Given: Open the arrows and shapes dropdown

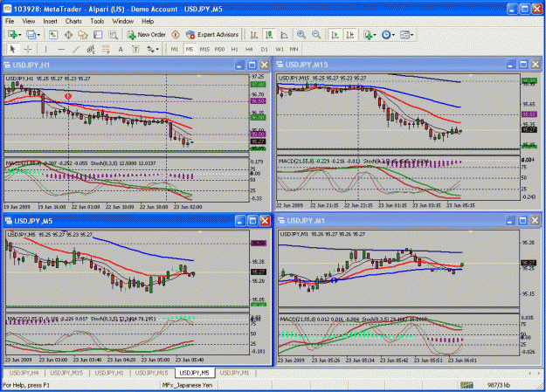Looking at the screenshot, I should coord(153,49).
